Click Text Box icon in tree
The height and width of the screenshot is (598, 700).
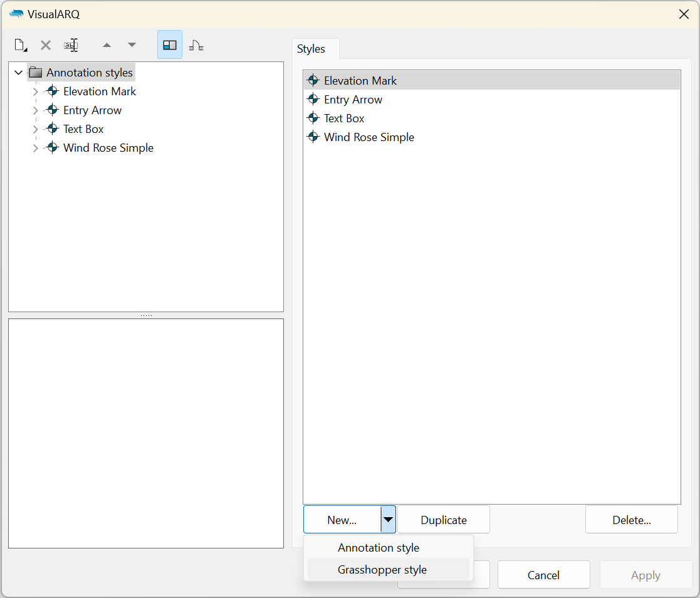pyautogui.click(x=52, y=128)
